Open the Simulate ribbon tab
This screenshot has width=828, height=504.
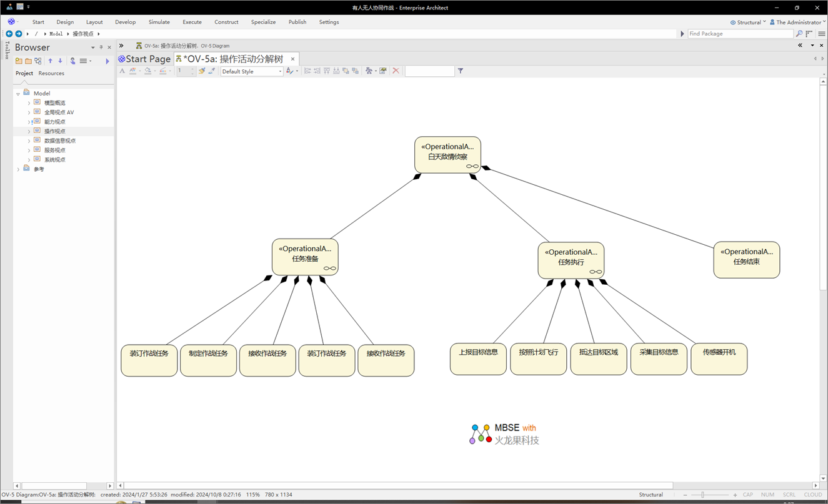[x=159, y=22]
